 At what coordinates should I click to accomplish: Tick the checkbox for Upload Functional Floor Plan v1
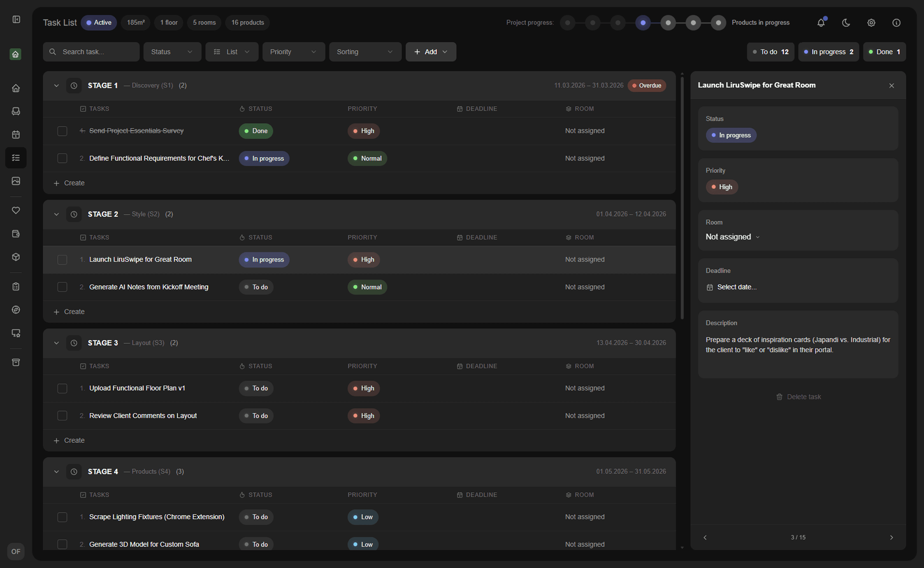[62, 388]
